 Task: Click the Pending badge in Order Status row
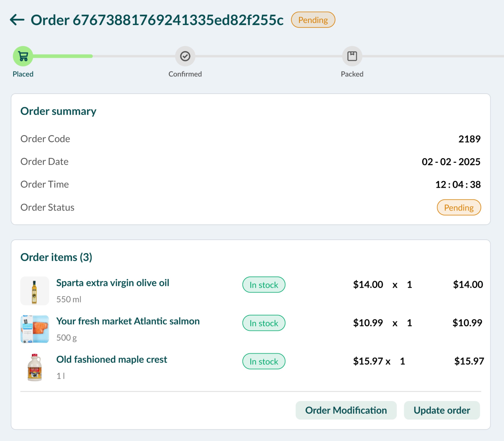click(x=459, y=207)
